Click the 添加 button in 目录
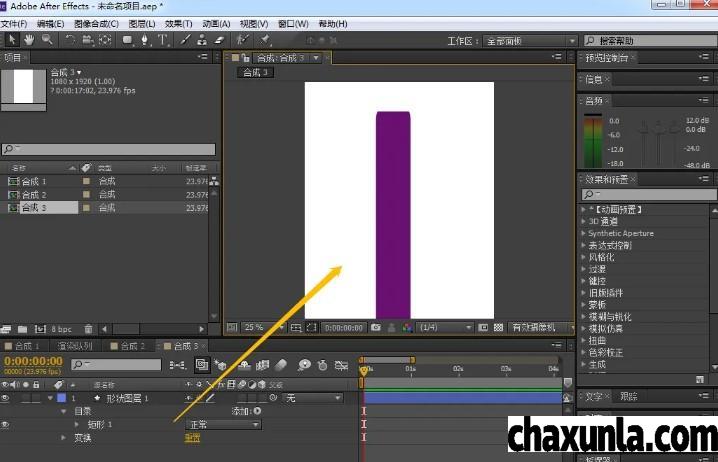This screenshot has width=718, height=462. (247, 411)
